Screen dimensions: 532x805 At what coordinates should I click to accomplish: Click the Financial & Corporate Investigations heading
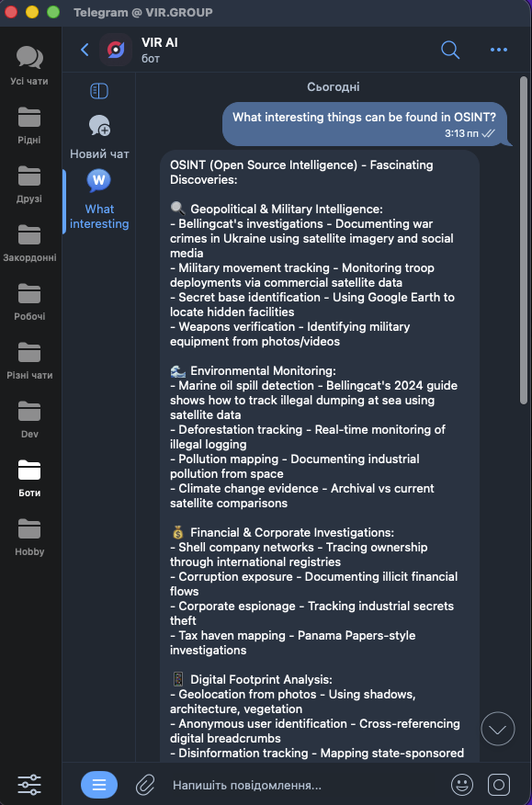point(291,532)
